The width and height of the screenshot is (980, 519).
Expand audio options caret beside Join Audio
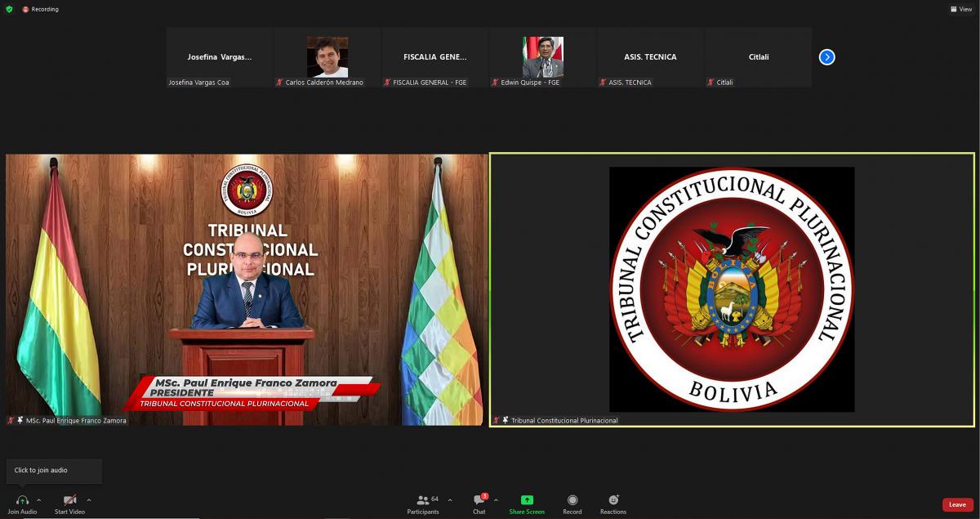tap(39, 499)
